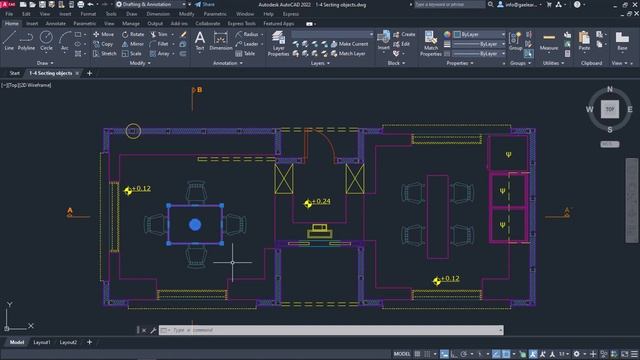Click the Insert block icon
Viewport: 640px width, 360px height.
[383, 41]
